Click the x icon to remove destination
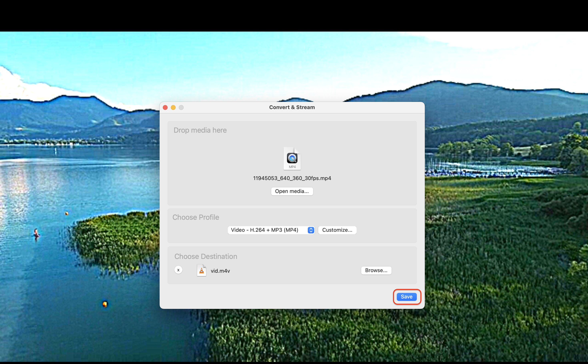The height and width of the screenshot is (364, 588). click(x=178, y=270)
